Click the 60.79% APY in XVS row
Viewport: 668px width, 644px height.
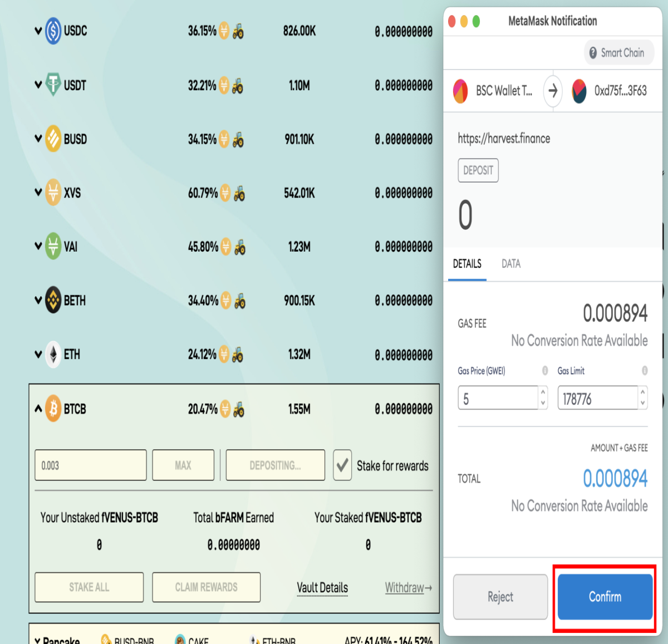203,193
